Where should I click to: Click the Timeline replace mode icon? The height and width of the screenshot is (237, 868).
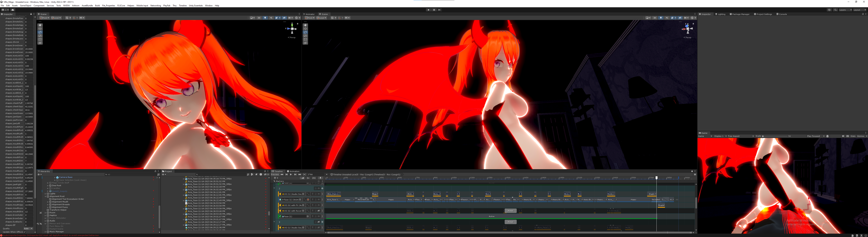click(314, 178)
